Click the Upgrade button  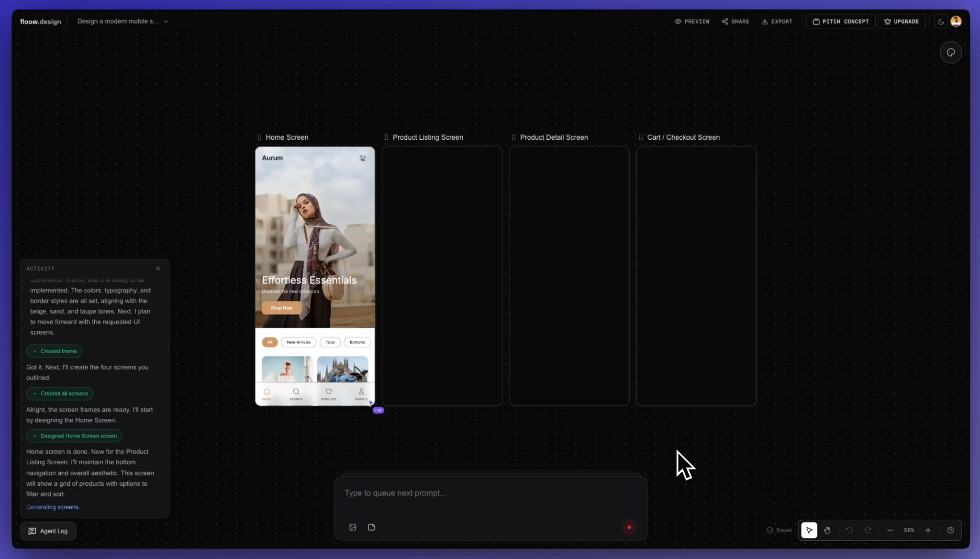(x=902, y=22)
